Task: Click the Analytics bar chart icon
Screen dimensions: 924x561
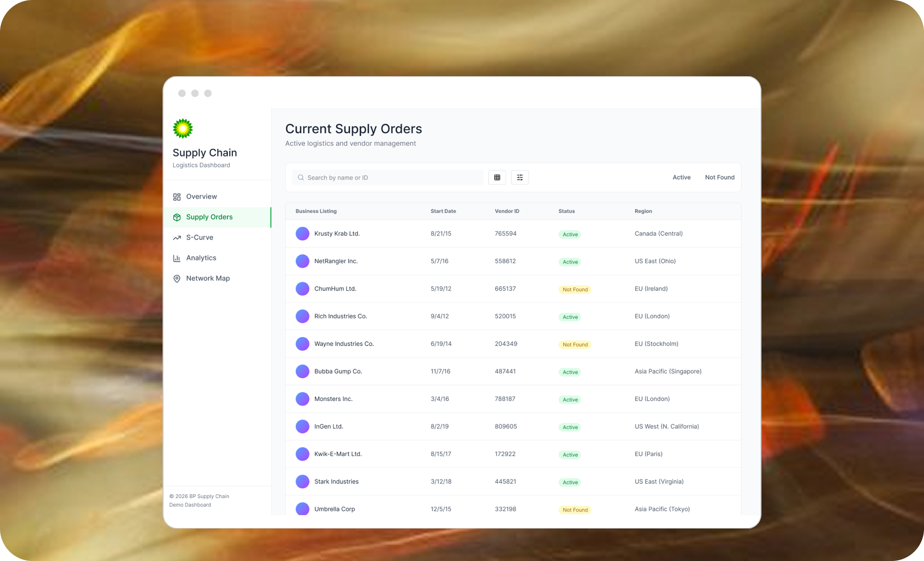Action: [x=177, y=258]
